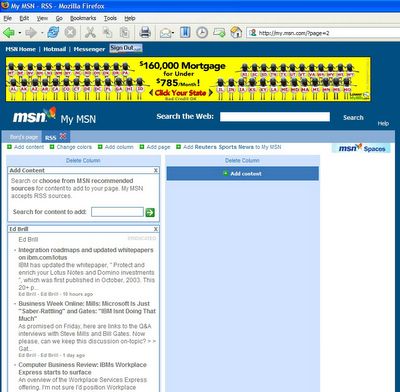The image size is (400, 392).
Task: Click the green Back arrow in Firefox
Action: tap(9, 33)
